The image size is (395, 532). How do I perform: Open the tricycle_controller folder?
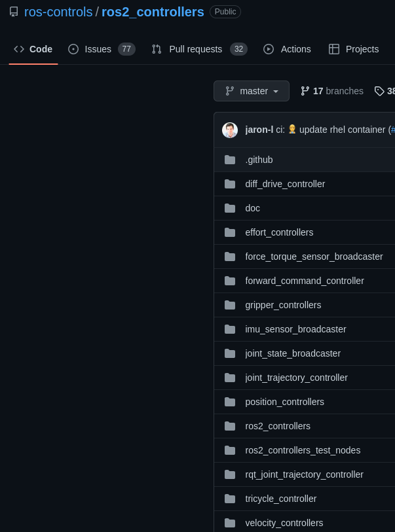coord(280,499)
